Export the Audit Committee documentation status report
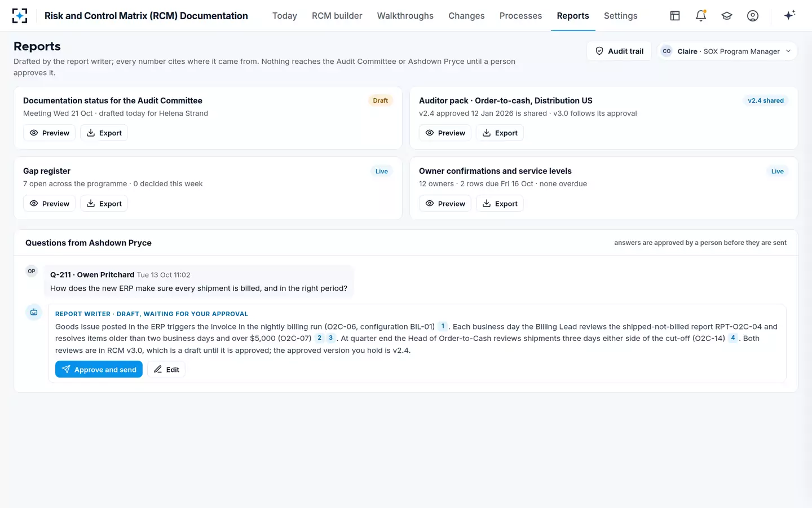Image resolution: width=812 pixels, height=508 pixels. point(104,133)
